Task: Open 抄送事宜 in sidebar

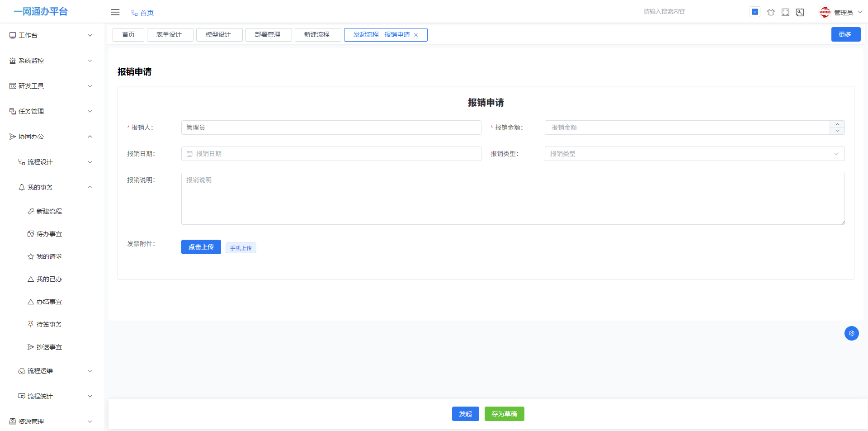Action: point(52,347)
